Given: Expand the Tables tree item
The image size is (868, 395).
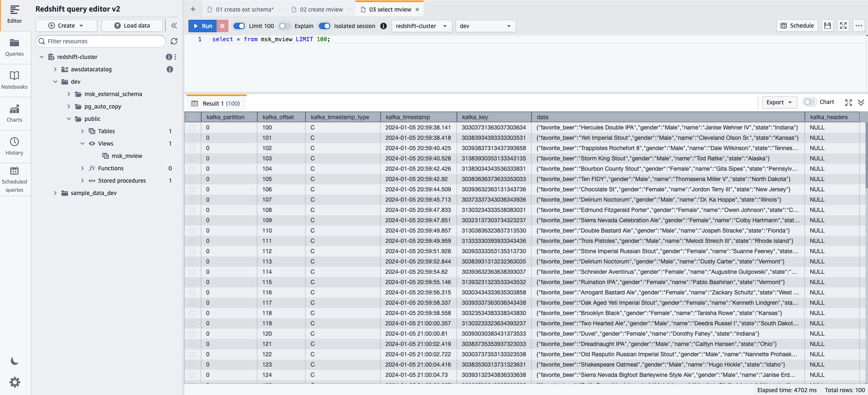Looking at the screenshot, I should (x=82, y=131).
